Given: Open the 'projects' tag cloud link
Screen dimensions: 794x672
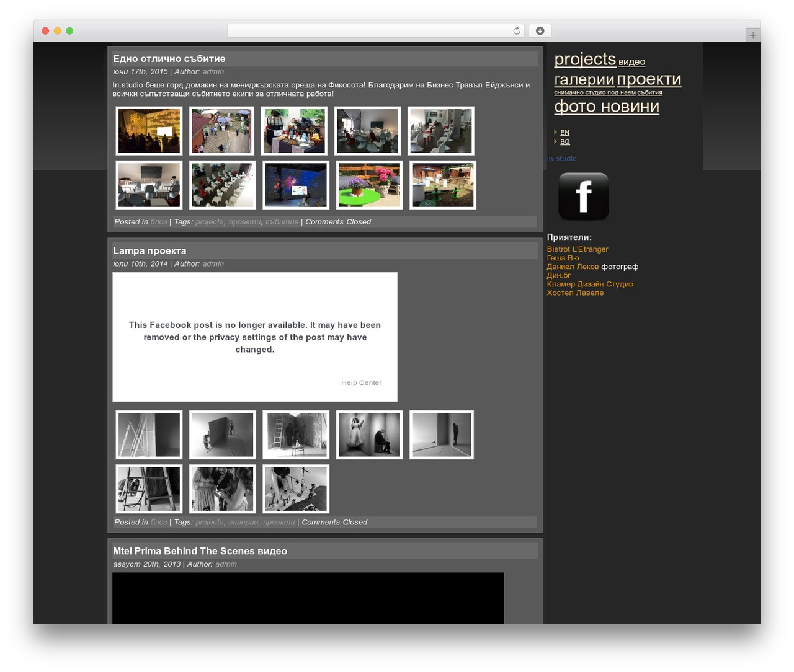Looking at the screenshot, I should 584,59.
